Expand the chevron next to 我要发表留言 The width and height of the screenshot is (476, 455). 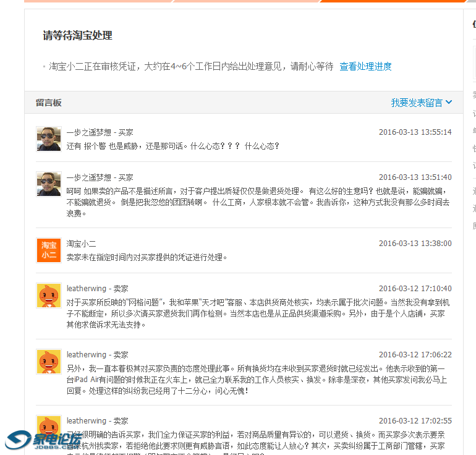[449, 102]
